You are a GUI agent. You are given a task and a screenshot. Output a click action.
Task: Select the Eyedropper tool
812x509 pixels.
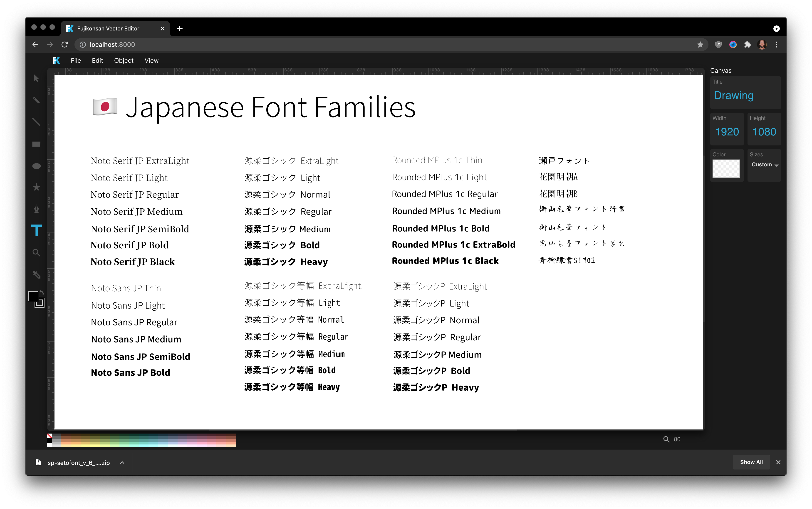point(36,274)
